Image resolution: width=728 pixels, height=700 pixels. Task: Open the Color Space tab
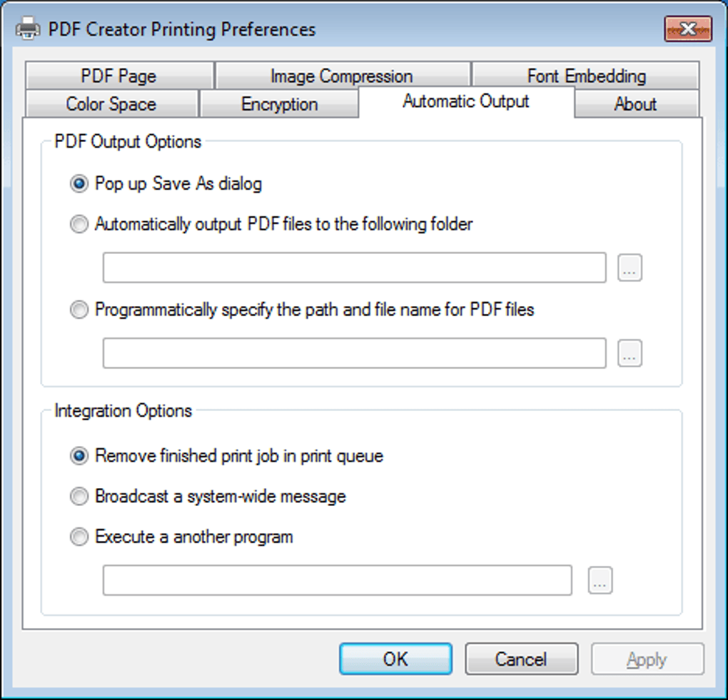coord(111,104)
